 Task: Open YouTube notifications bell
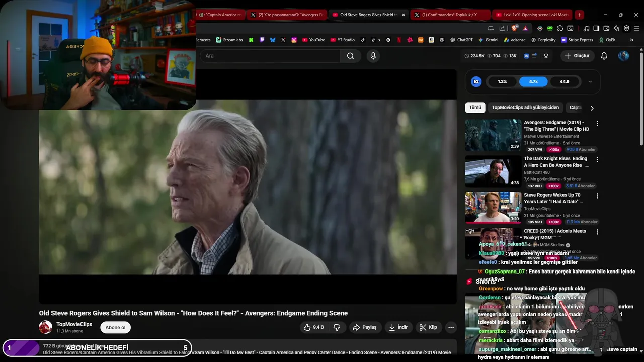point(604,56)
